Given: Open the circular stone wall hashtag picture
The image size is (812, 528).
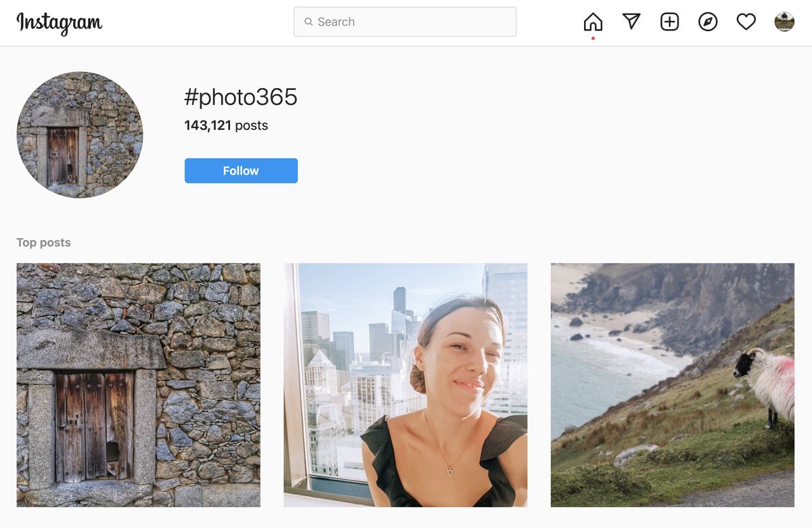Looking at the screenshot, I should click(80, 135).
